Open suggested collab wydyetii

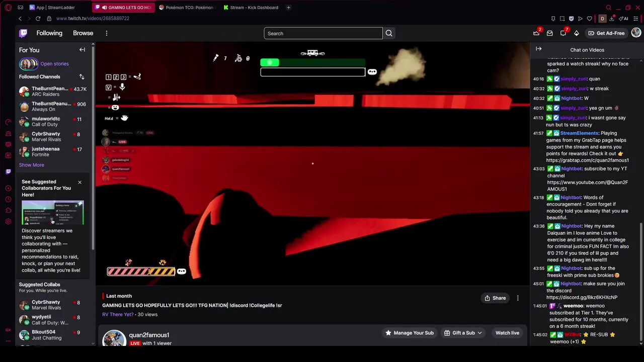point(53,320)
